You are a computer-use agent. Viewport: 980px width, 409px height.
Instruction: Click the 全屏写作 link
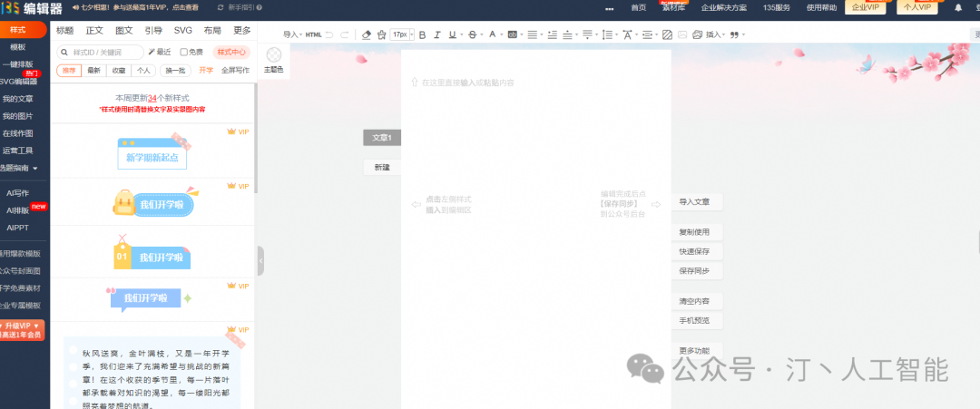(x=236, y=71)
